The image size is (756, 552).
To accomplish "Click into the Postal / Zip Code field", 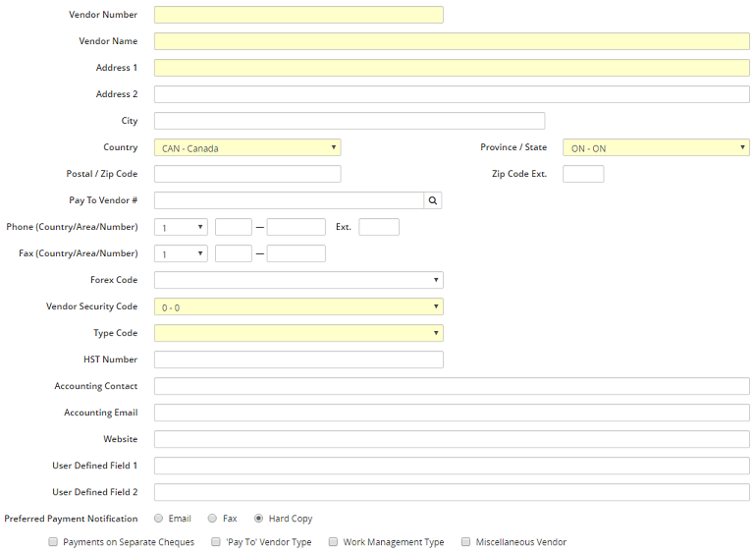I will tap(247, 174).
